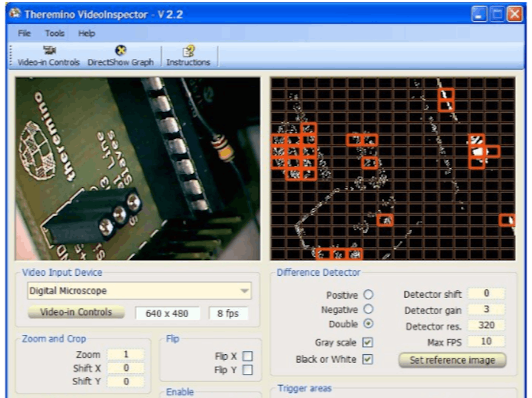
Task: Click the 8 fps field
Action: [x=228, y=313]
